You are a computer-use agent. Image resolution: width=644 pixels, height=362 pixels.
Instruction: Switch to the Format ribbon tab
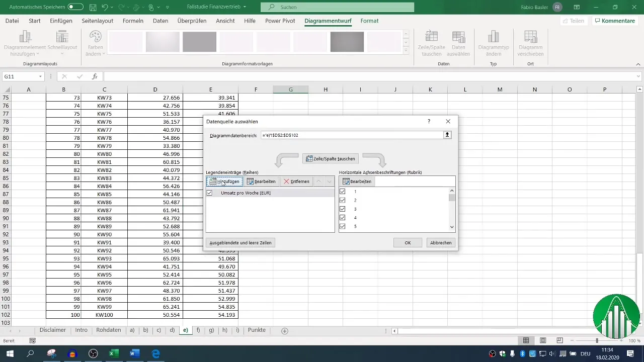pos(369,21)
